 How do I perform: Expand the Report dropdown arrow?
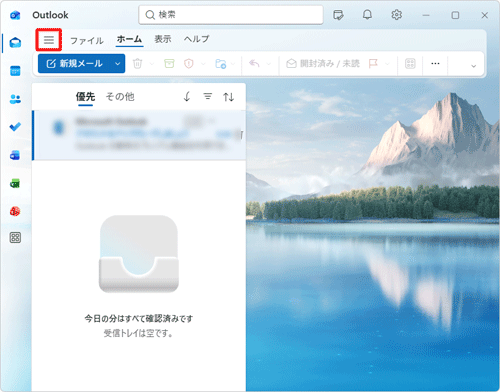(x=203, y=64)
